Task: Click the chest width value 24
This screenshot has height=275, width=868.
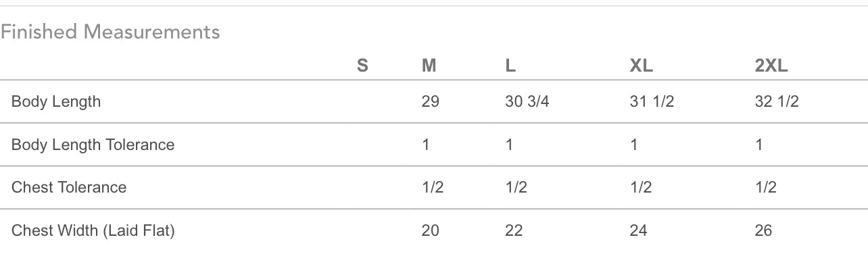Action: click(x=638, y=230)
